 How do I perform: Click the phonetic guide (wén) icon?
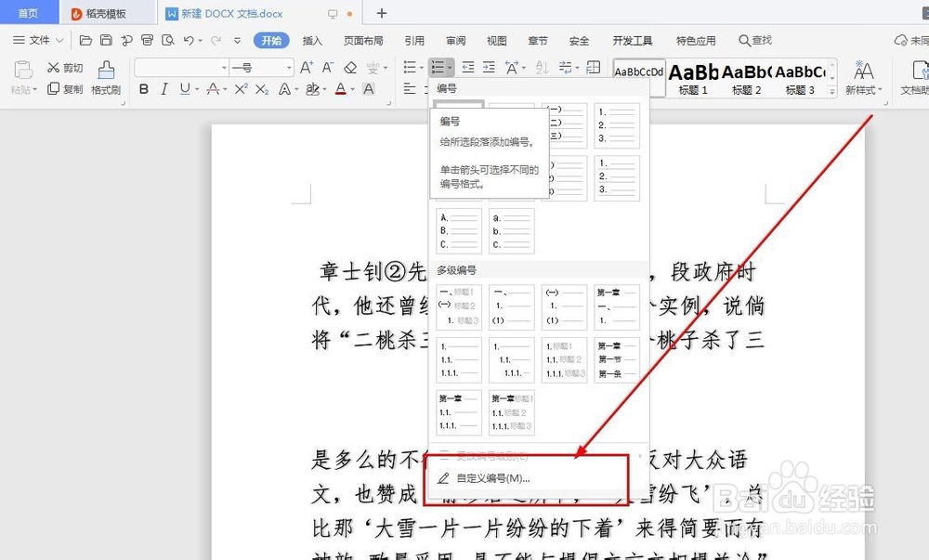tap(373, 68)
